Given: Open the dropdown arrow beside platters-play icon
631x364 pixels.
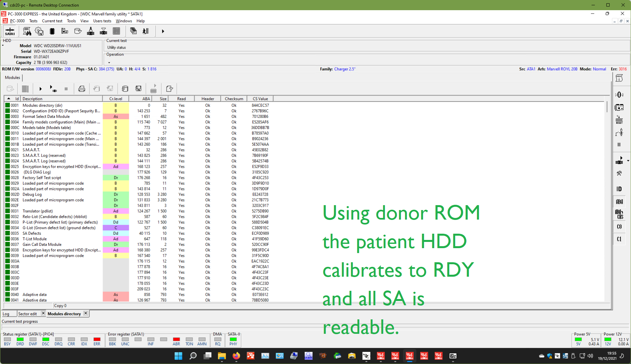Looking at the screenshot, I should [628, 161].
